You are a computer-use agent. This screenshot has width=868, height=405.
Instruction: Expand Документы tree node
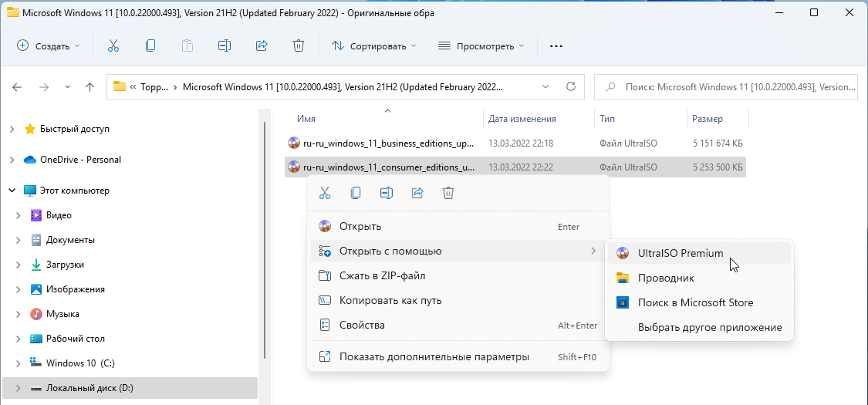[19, 240]
